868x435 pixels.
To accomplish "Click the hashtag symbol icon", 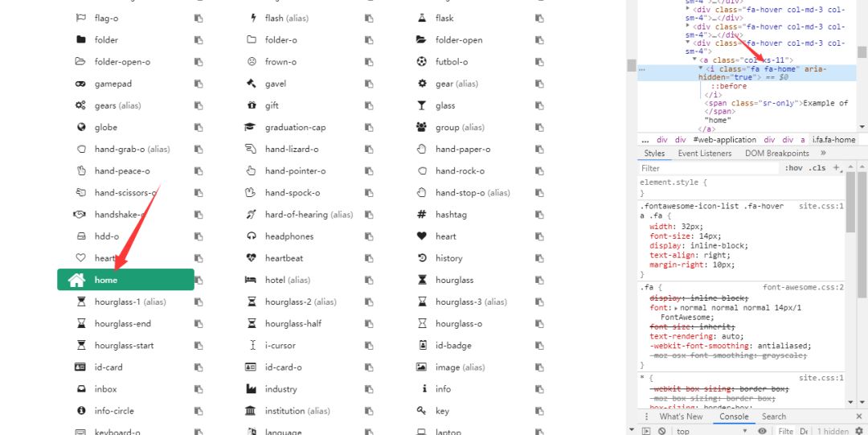I will (x=422, y=215).
